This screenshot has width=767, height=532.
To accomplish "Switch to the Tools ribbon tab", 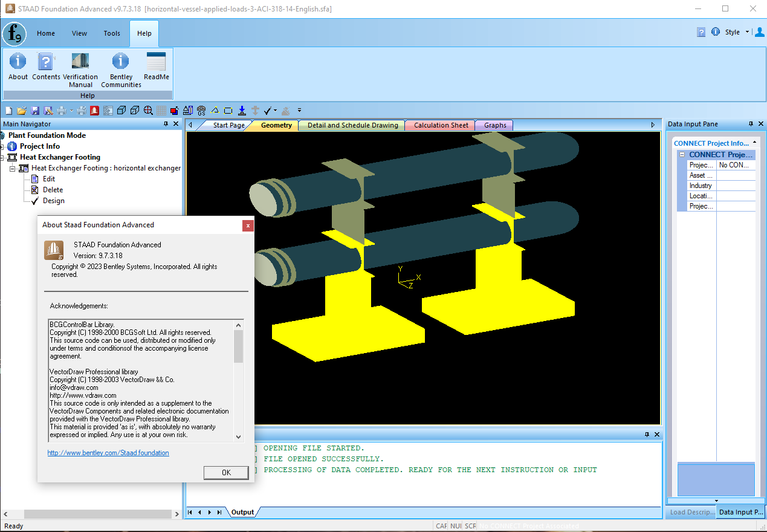I will coord(112,33).
